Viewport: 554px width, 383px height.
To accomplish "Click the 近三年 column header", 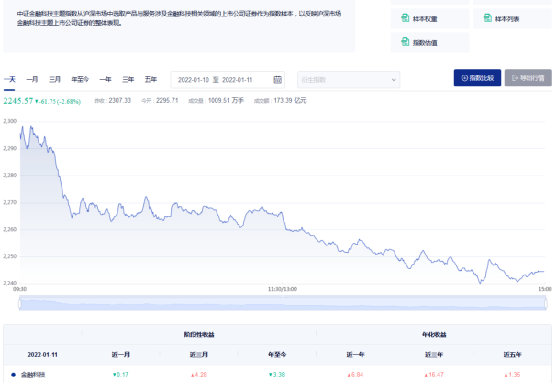I will click(434, 354).
